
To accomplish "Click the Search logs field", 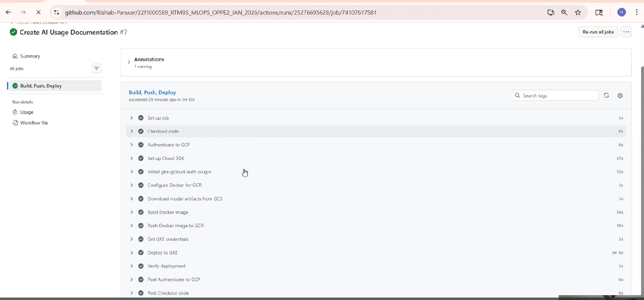I will [555, 95].
